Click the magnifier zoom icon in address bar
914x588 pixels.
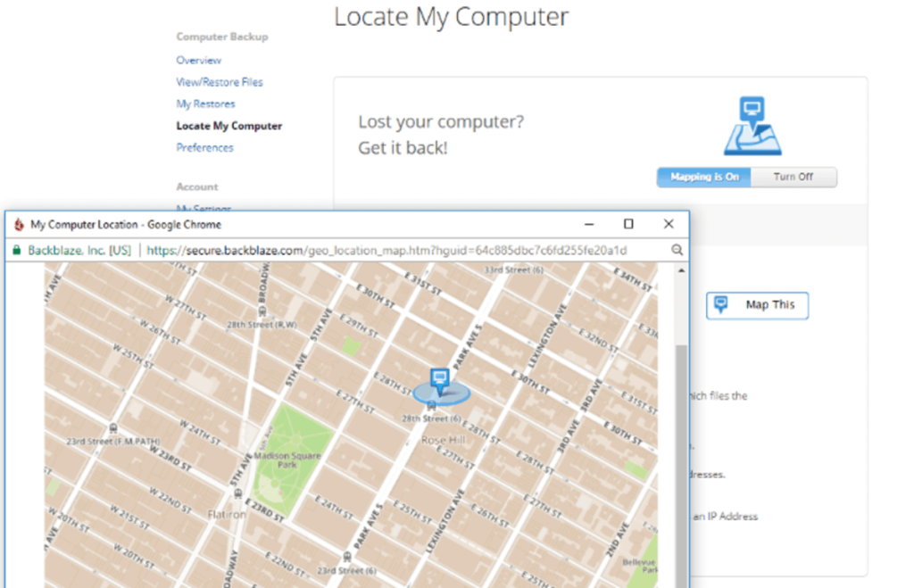coord(677,250)
